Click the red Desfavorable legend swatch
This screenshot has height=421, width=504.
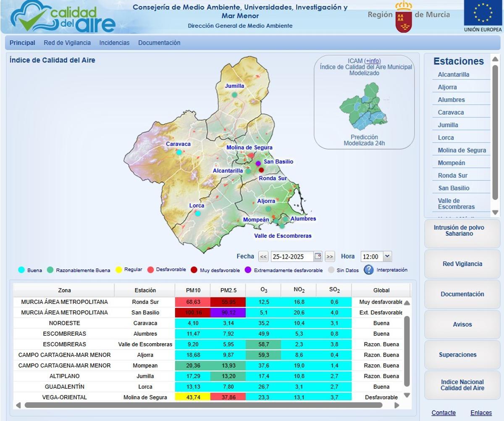(150, 270)
